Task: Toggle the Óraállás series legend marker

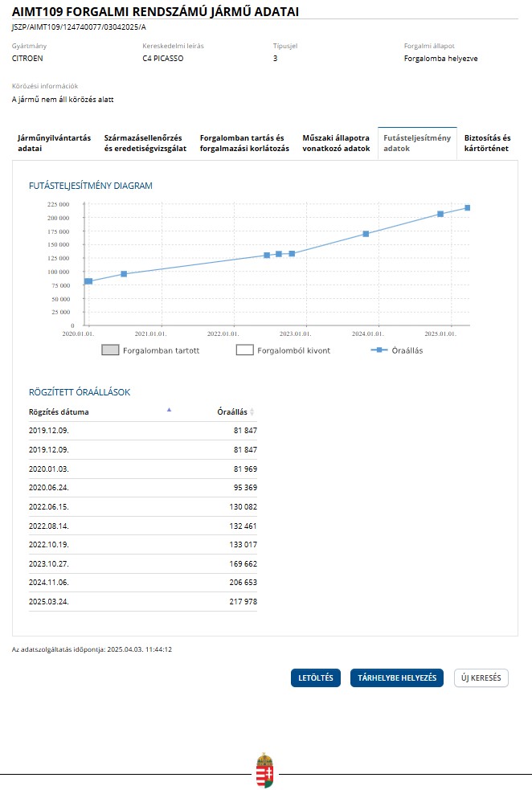Action: click(379, 350)
